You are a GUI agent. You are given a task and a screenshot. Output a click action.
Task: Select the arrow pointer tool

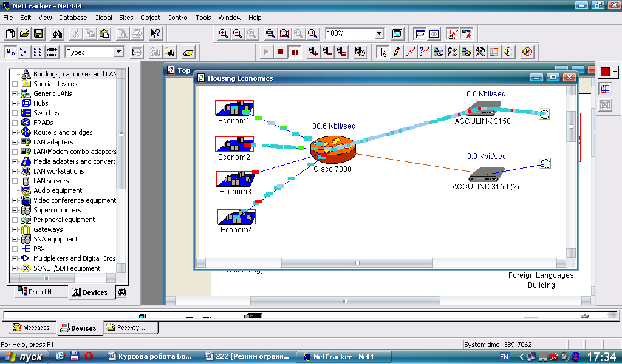pyautogui.click(x=384, y=52)
